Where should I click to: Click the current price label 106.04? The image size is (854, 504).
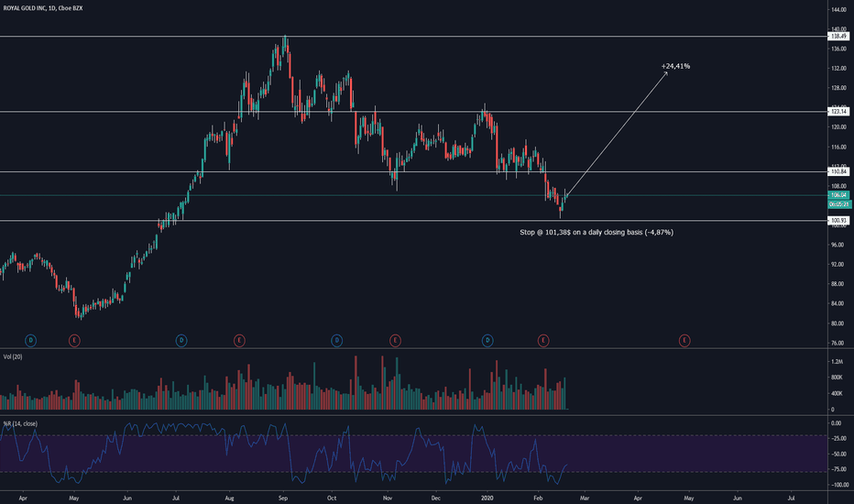(x=838, y=195)
